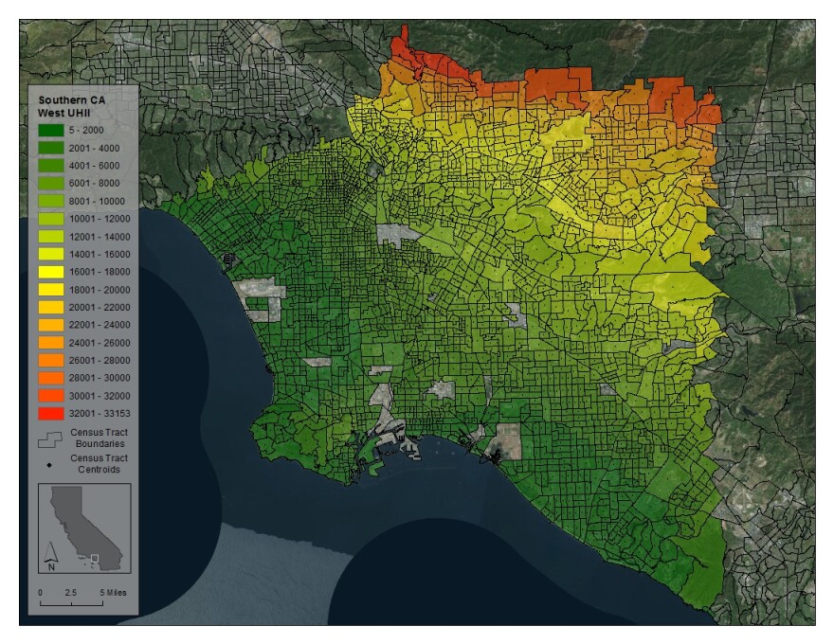Select the 18001 - 20000 legend swatch
Viewport: 834px width, 644px height.
pyautogui.click(x=51, y=290)
